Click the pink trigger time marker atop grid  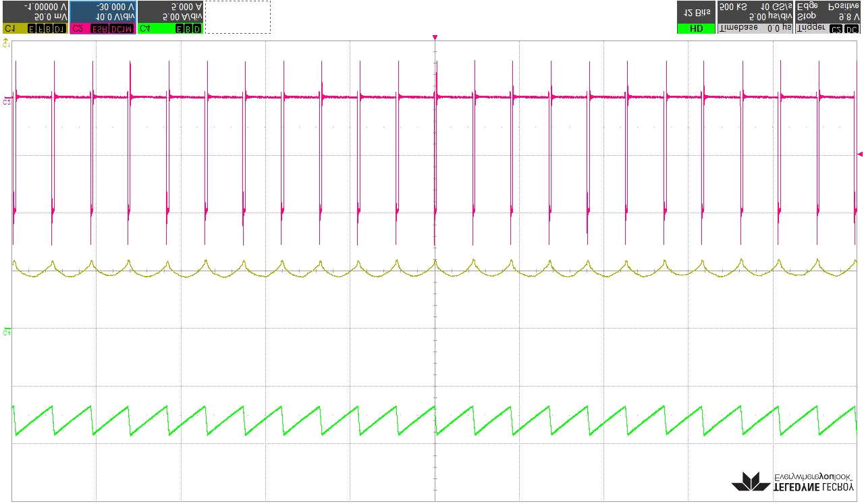pyautogui.click(x=435, y=37)
